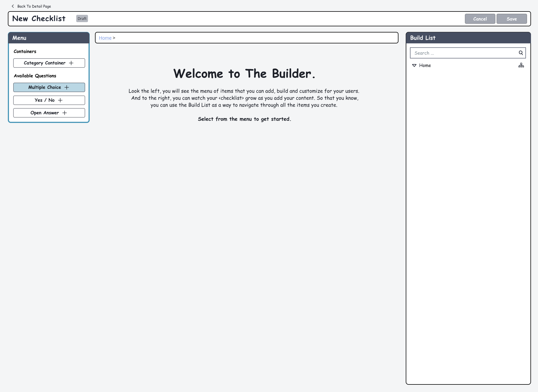Click the plus icon on Category Container
This screenshot has height=392, width=538.
(x=71, y=63)
